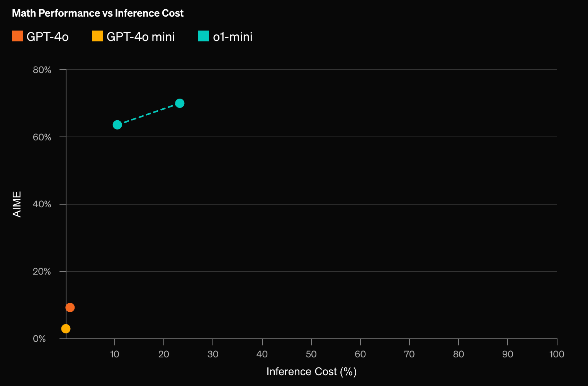Click the 40% y-axis tick label
The image size is (588, 386).
(42, 204)
